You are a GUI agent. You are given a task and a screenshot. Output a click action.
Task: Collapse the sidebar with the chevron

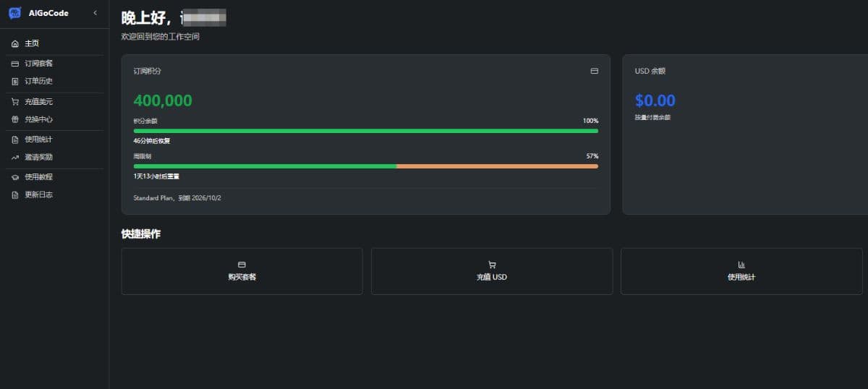[x=95, y=13]
